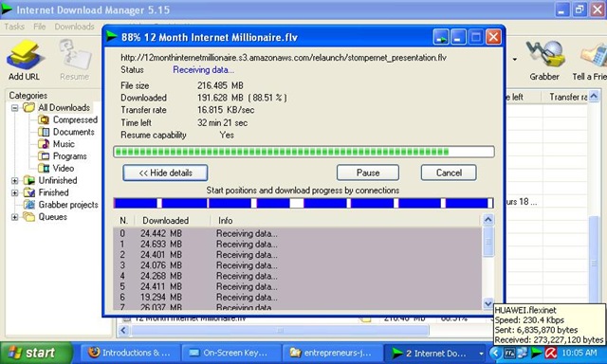The height and width of the screenshot is (364, 607).
Task: Click the main list scroll up arrow
Action: (594, 96)
